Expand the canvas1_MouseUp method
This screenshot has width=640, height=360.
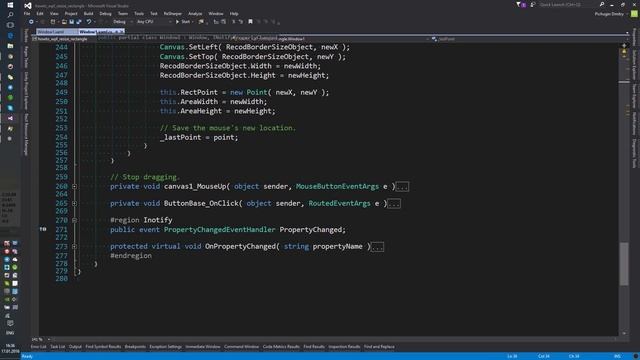tap(74, 187)
